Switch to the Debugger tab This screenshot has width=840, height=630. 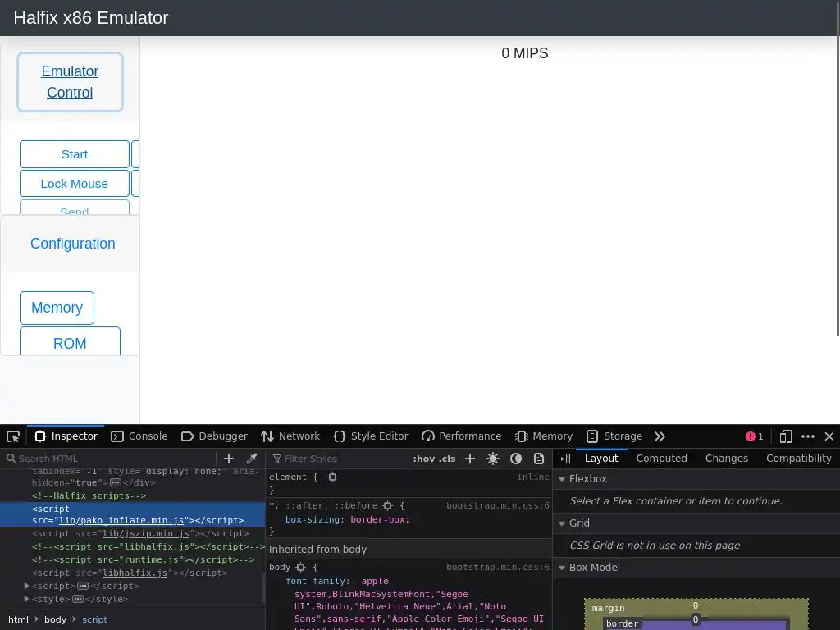click(x=214, y=436)
